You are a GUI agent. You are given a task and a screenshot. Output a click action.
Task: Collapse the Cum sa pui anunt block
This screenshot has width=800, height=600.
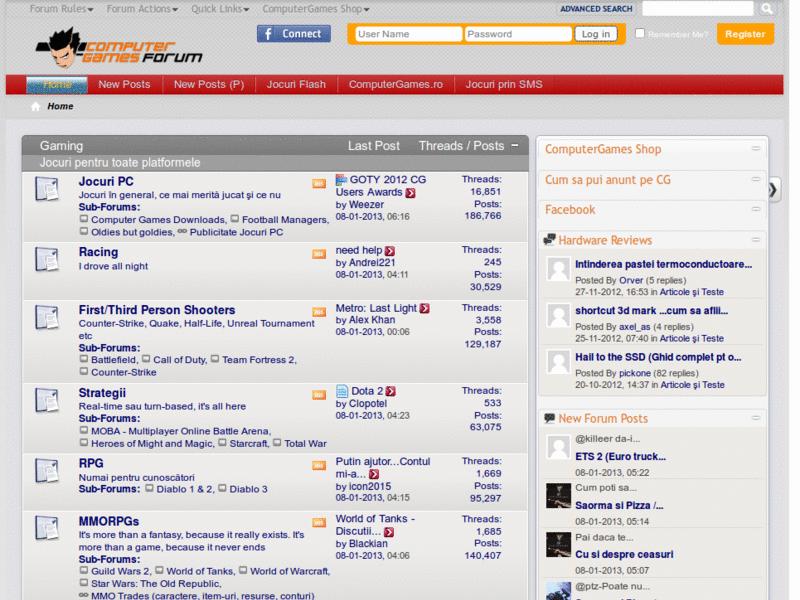tap(756, 179)
